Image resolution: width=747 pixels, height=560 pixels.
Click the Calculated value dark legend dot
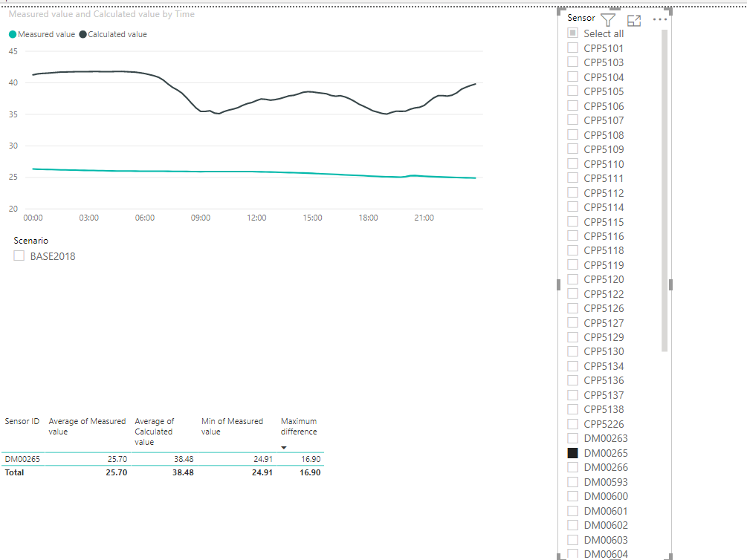(x=83, y=34)
